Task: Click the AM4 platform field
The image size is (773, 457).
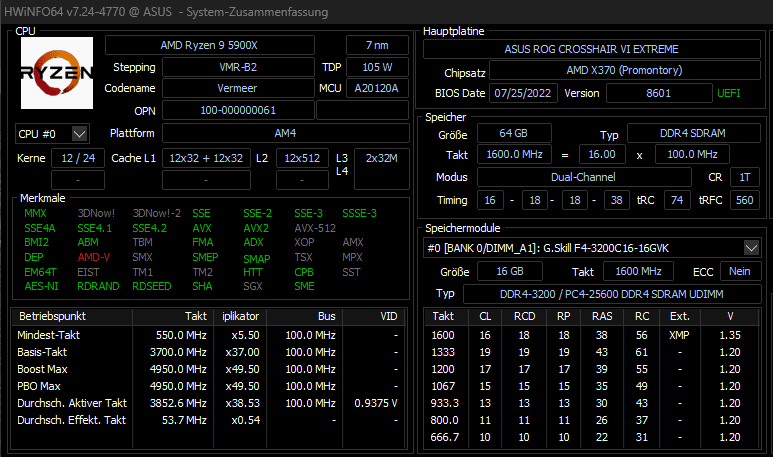Action: (285, 133)
